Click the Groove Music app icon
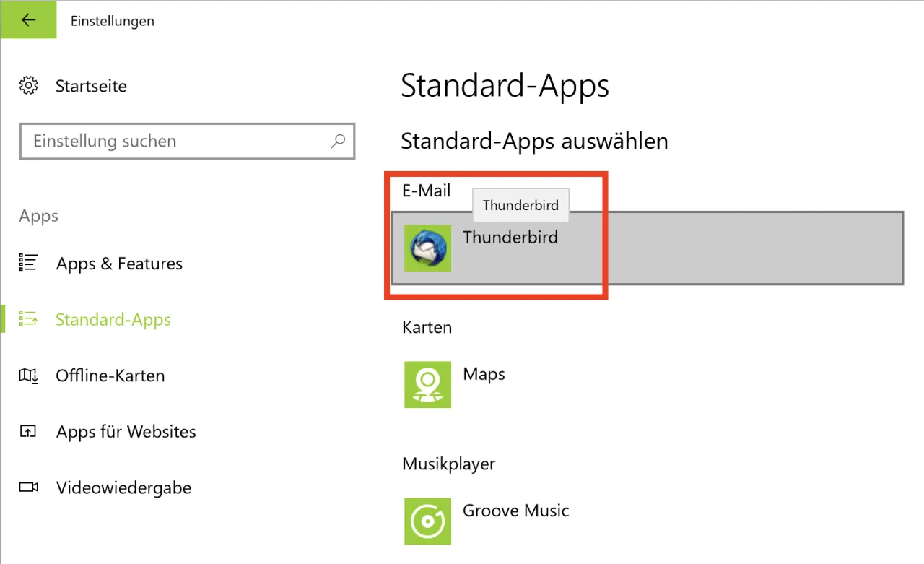Viewport: 924px width, 564px height. (427, 521)
